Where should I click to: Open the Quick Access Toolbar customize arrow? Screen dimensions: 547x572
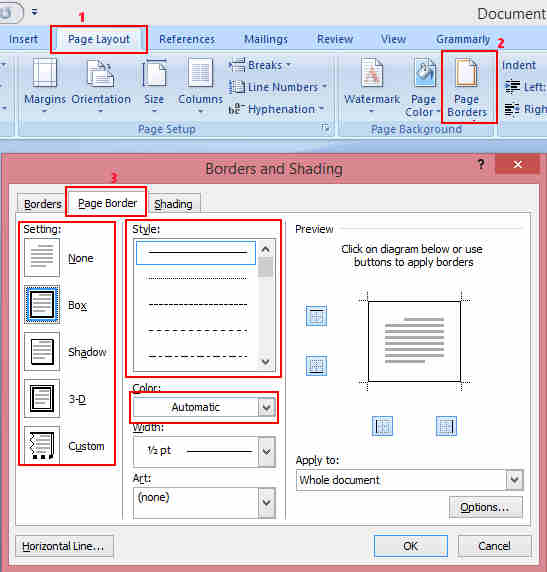tap(35, 12)
